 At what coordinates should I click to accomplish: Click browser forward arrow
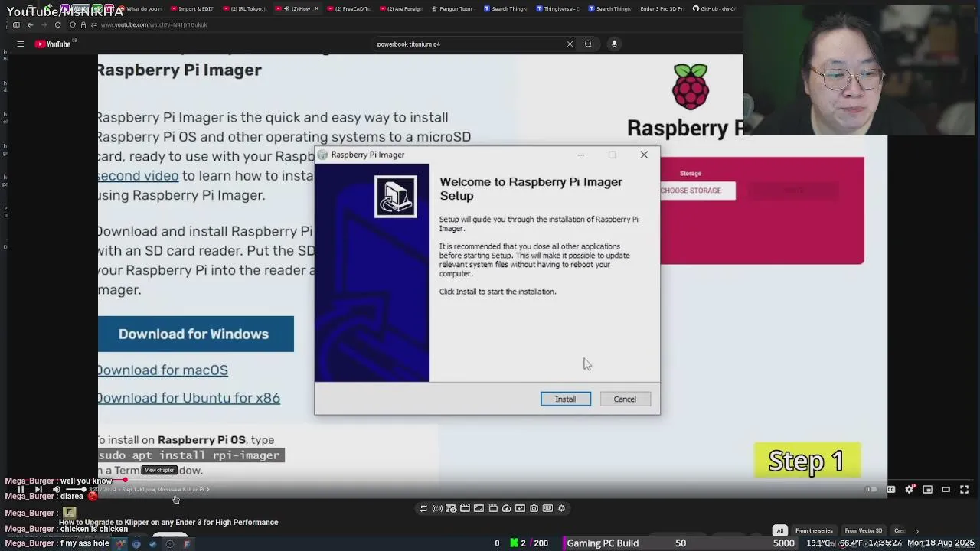[x=44, y=24]
